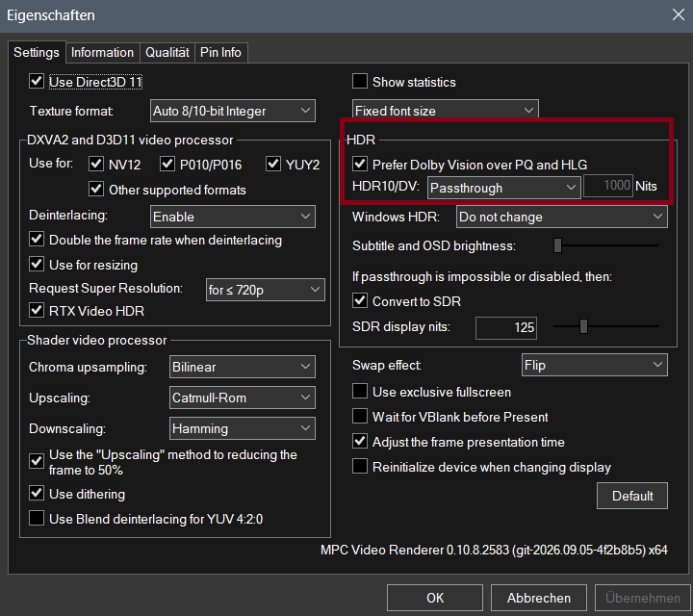Toggle Convert to SDR checkbox
This screenshot has width=693, height=616.
coord(360,301)
